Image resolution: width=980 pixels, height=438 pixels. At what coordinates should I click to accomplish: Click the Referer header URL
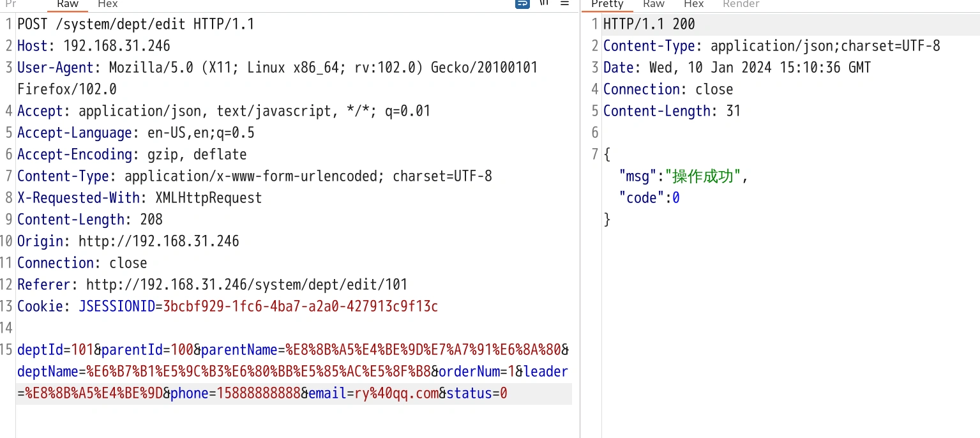(x=246, y=285)
